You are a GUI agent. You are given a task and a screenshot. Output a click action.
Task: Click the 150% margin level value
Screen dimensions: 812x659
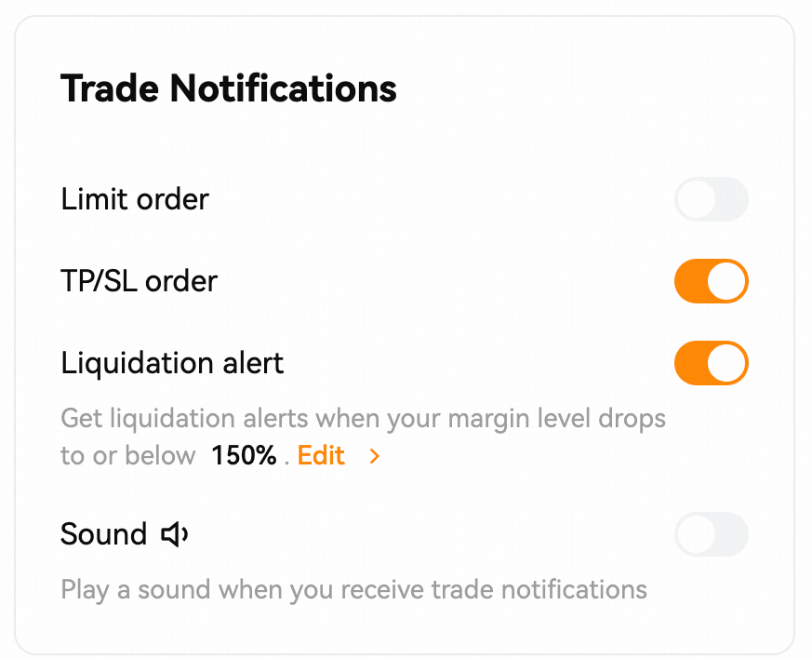click(x=244, y=455)
